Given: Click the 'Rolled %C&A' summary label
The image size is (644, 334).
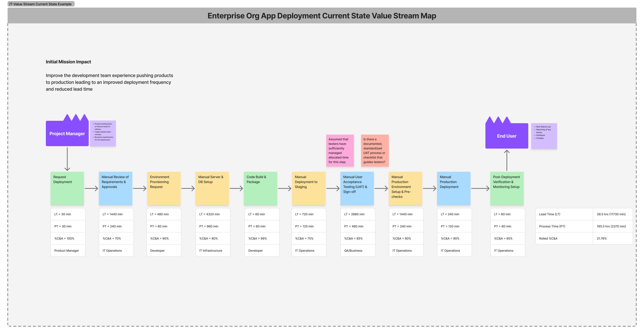Looking at the screenshot, I should click(564, 238).
